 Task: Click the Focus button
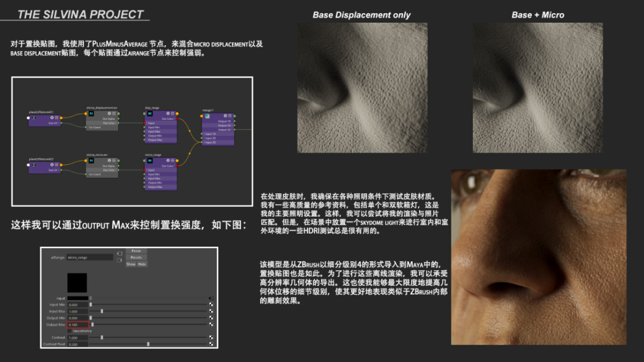click(136, 250)
